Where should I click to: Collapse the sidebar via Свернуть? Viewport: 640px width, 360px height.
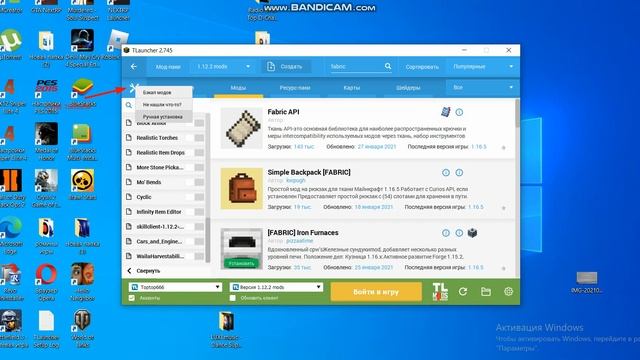click(x=144, y=271)
